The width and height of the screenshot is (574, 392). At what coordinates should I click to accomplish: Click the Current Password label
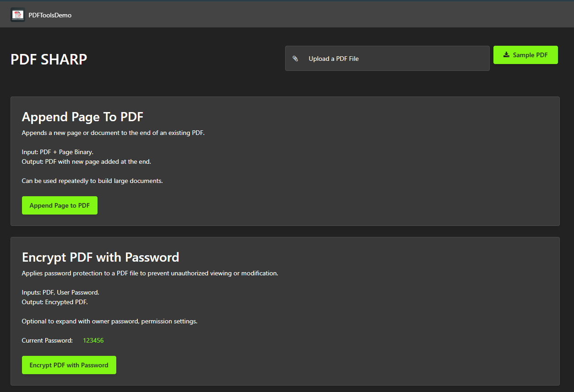click(47, 340)
